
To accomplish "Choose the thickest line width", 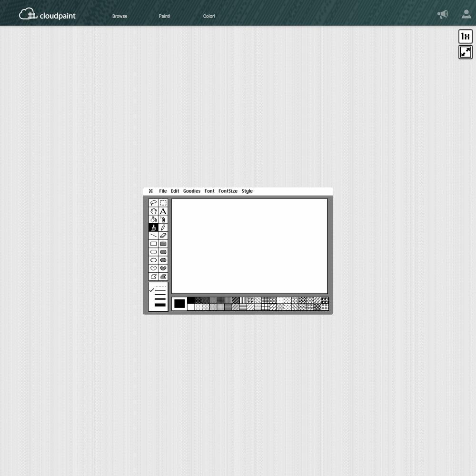I will pos(160,305).
